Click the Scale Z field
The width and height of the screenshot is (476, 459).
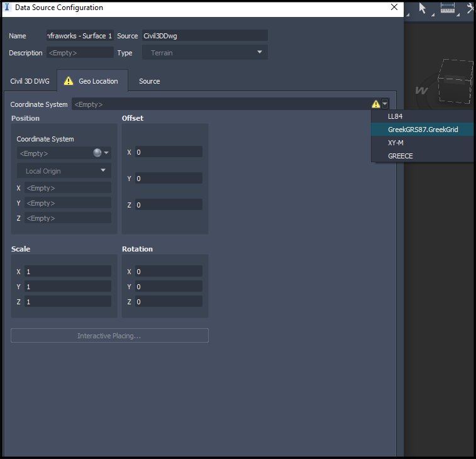(68, 301)
